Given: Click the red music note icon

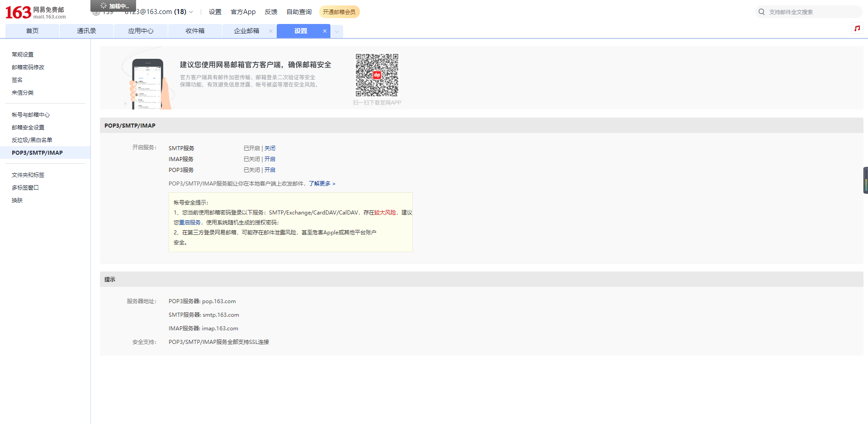Looking at the screenshot, I should [857, 28].
